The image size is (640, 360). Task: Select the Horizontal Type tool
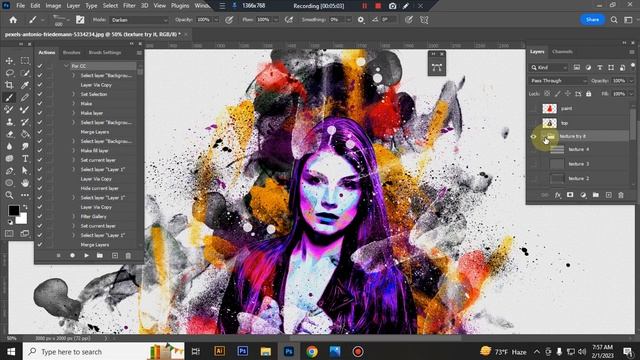pos(25,158)
